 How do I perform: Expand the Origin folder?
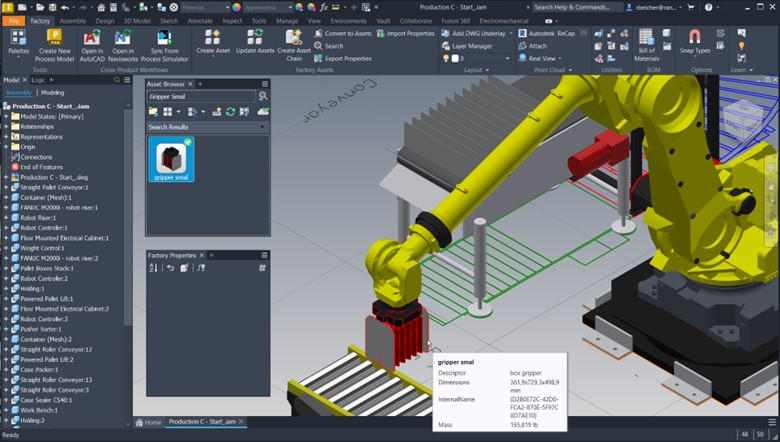coord(6,147)
